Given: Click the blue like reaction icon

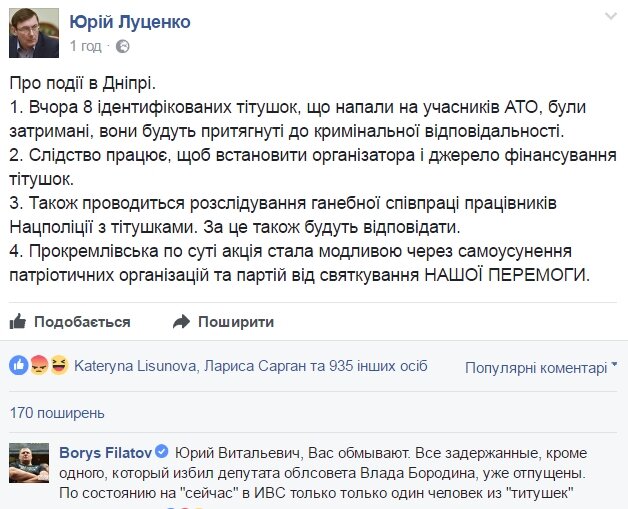Looking at the screenshot, I should [x=18, y=365].
